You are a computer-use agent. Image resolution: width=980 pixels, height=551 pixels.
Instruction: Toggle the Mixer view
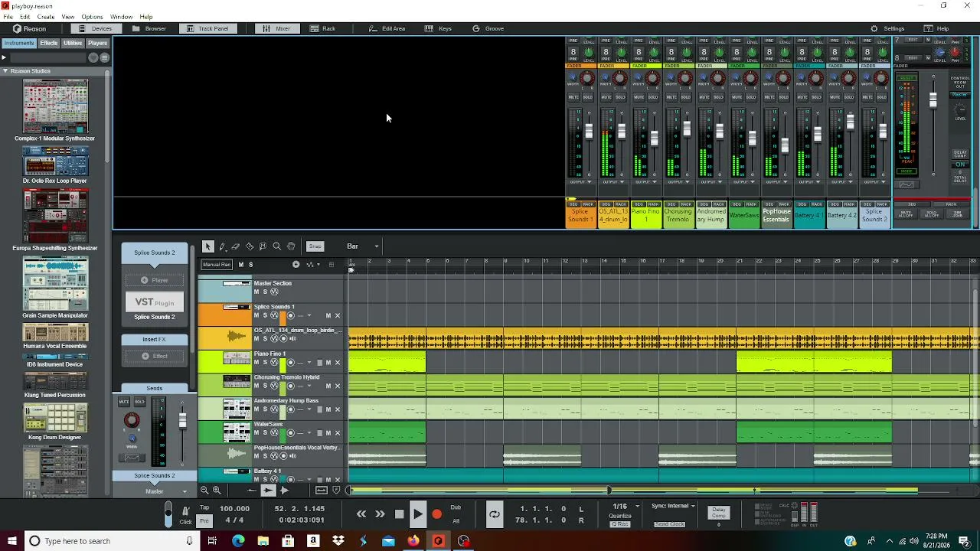(276, 28)
